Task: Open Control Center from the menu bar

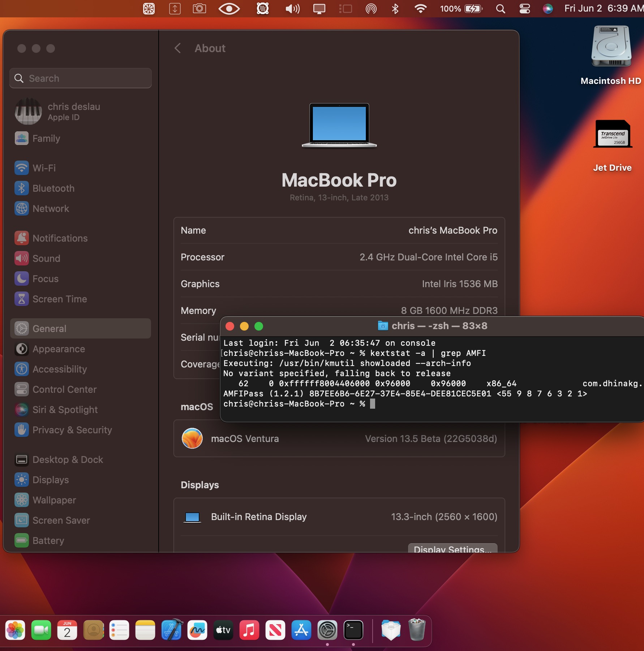Action: pyautogui.click(x=524, y=8)
